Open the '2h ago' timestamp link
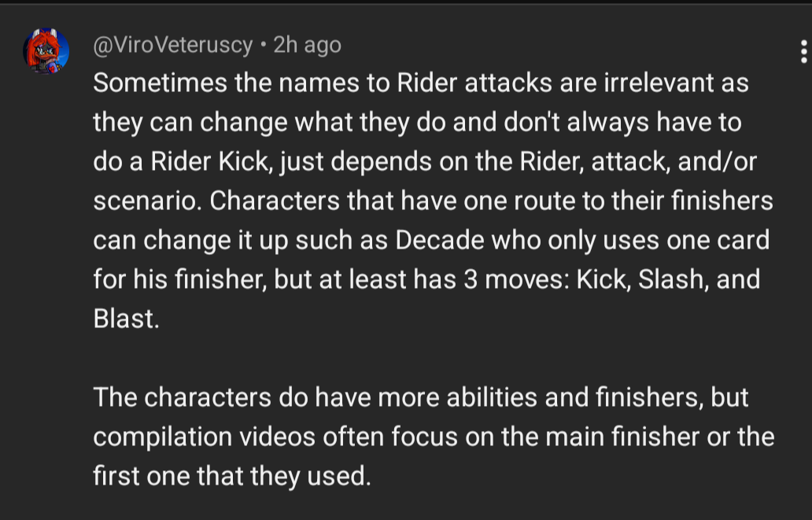 (x=307, y=45)
